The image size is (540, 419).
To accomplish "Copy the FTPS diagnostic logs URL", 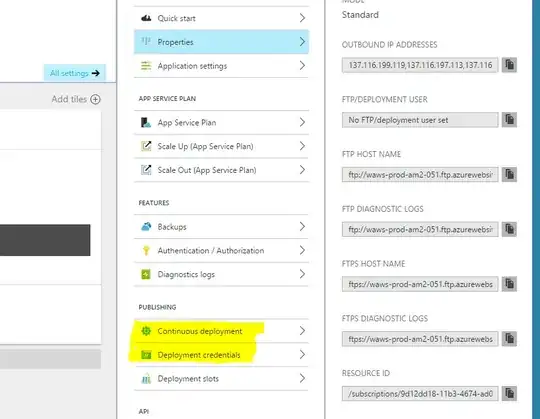I will coord(509,338).
